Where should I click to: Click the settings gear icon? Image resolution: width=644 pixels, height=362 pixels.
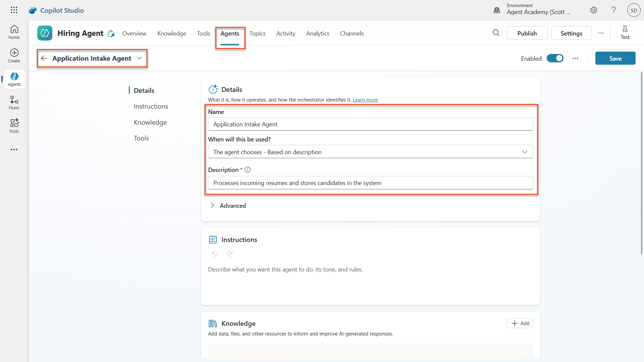click(594, 10)
